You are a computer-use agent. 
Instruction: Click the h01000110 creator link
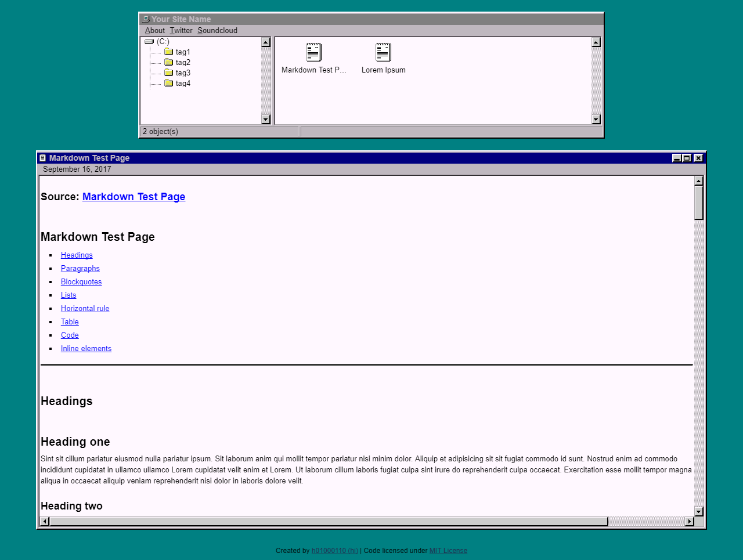coord(334,551)
